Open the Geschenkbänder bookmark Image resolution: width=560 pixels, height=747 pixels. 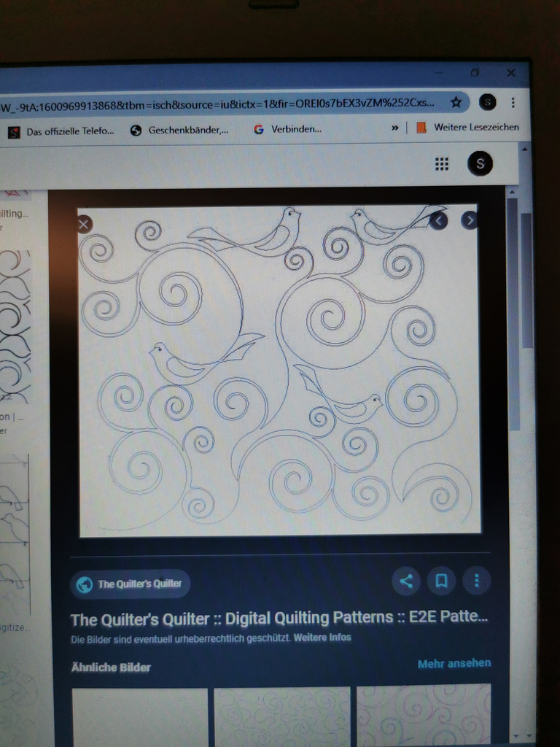179,131
